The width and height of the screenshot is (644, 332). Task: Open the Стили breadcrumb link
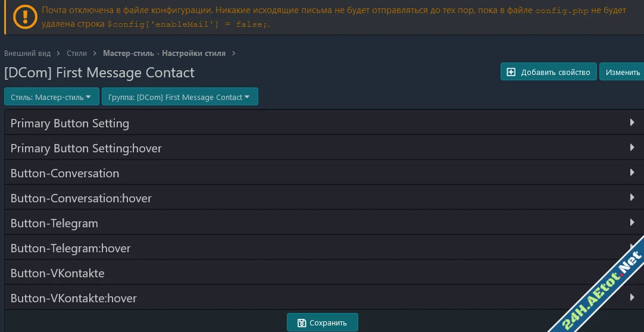click(x=77, y=53)
